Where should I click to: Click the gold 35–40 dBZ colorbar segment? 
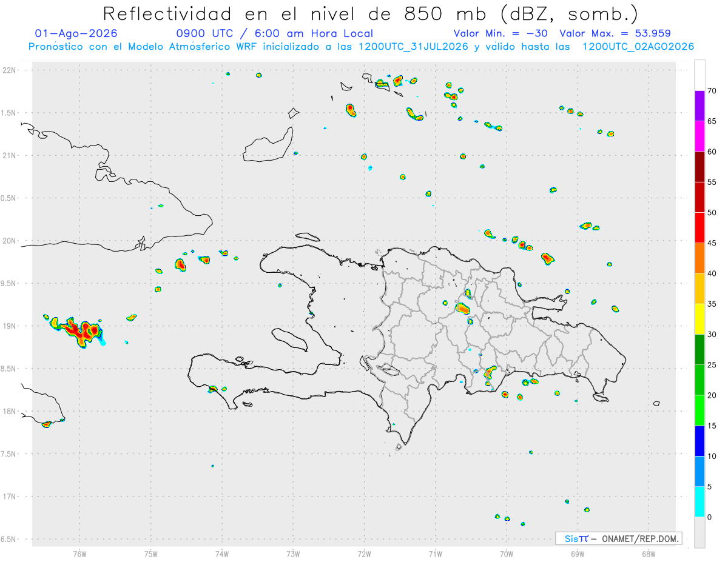(699, 289)
